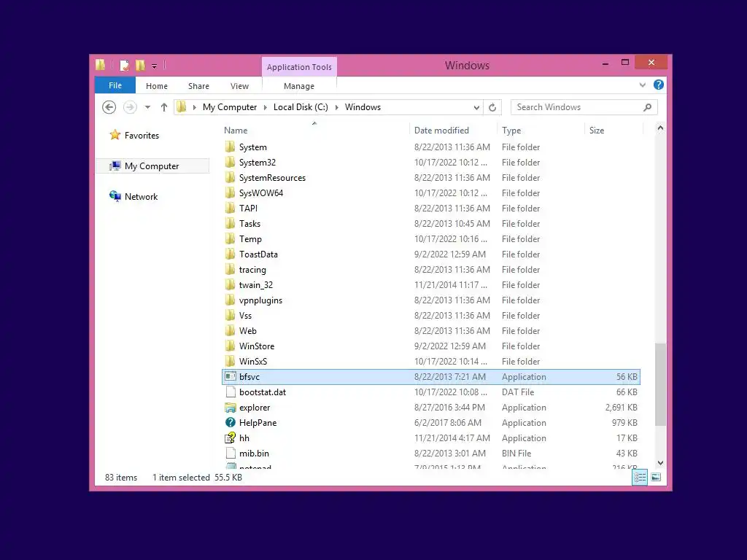Expand breadcrumb arrow before My Computer
Image resolution: width=747 pixels, height=560 pixels.
(x=194, y=108)
